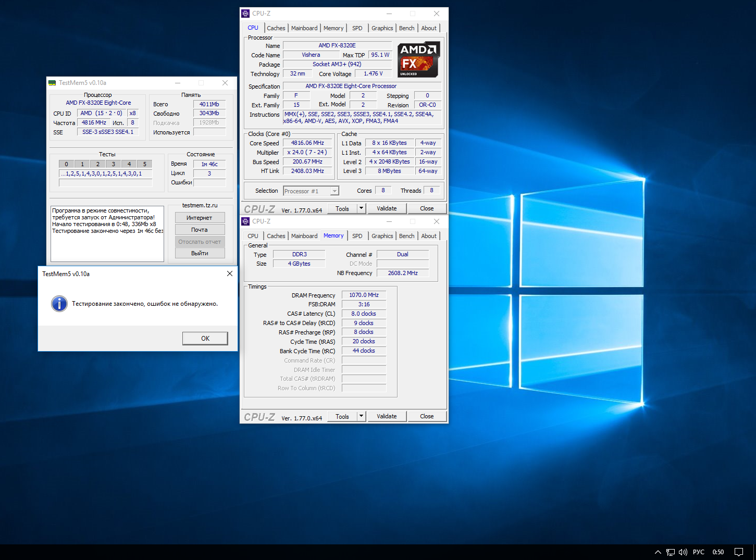Screen dimensions: 756x560
Task: Click the Core Speed value 4816.06 MHz
Action: point(307,143)
